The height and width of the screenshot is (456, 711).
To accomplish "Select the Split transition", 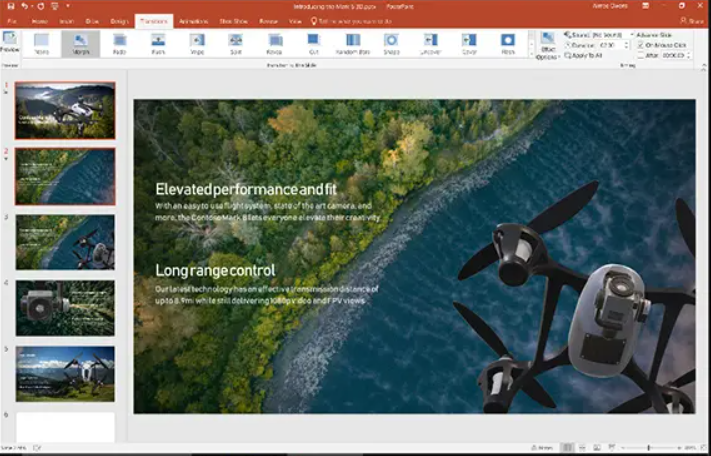I will [x=236, y=44].
